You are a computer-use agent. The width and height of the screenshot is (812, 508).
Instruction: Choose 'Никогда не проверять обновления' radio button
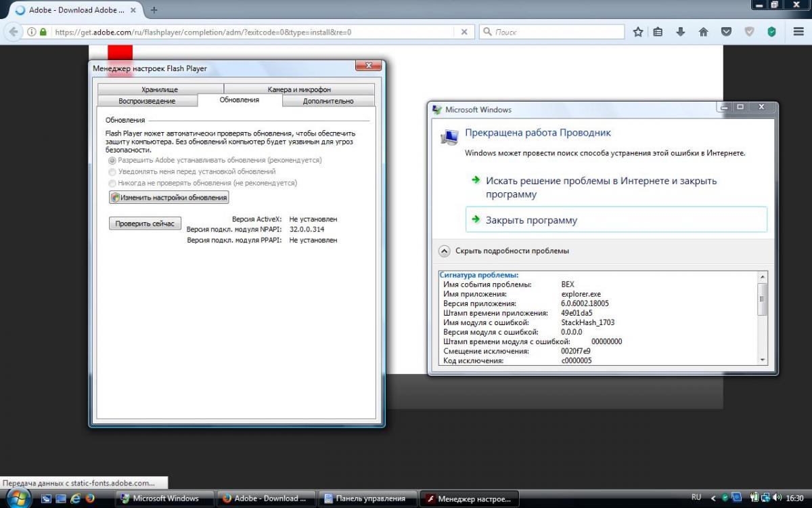click(x=112, y=183)
